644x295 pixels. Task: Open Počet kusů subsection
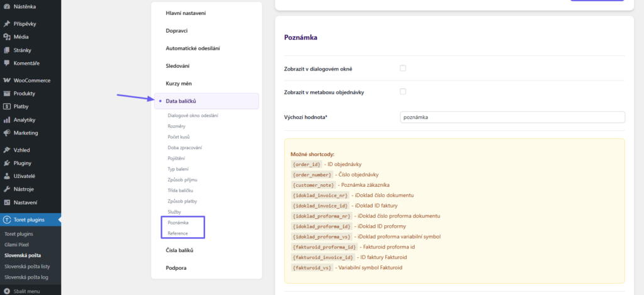[x=179, y=137]
